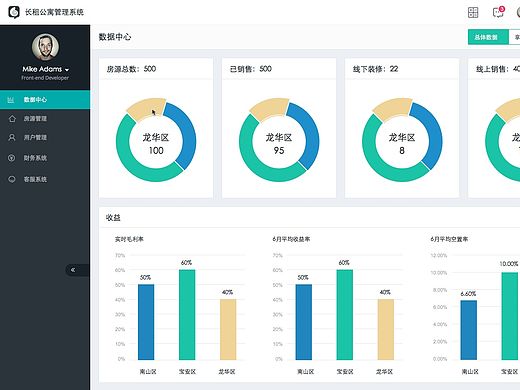The image size is (520, 390).
Task: Click the person icon for 用户管理
Action: tap(12, 137)
